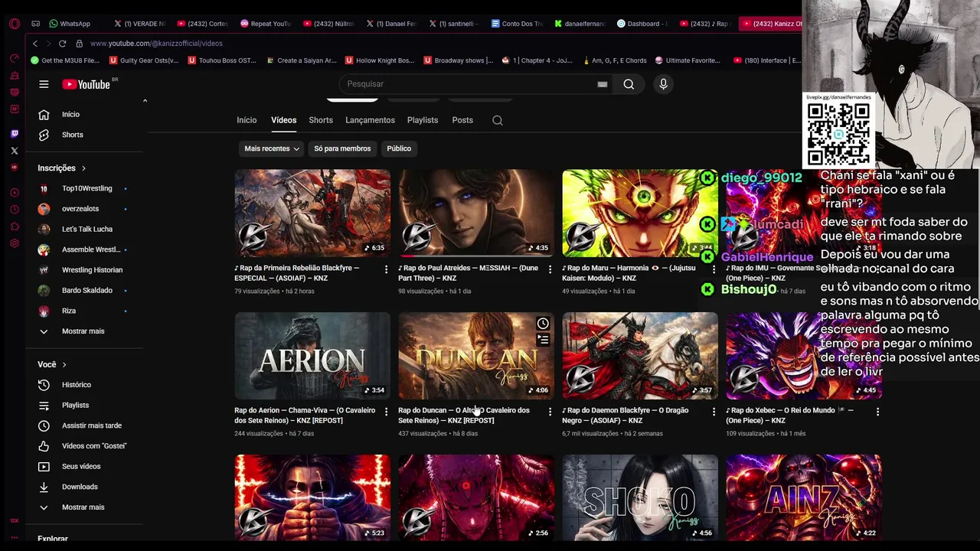Play the SHOKO video thumbnail
Image resolution: width=980 pixels, height=551 pixels.
[640, 497]
